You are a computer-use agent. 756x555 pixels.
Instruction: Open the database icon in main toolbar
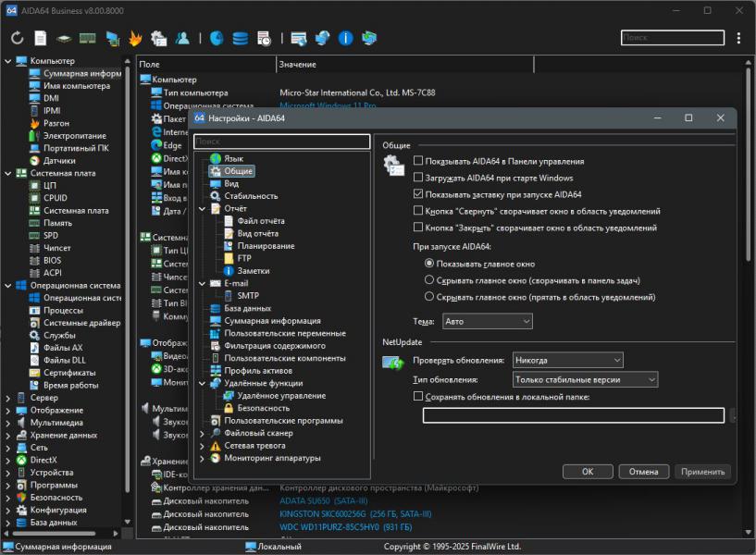[x=241, y=38]
